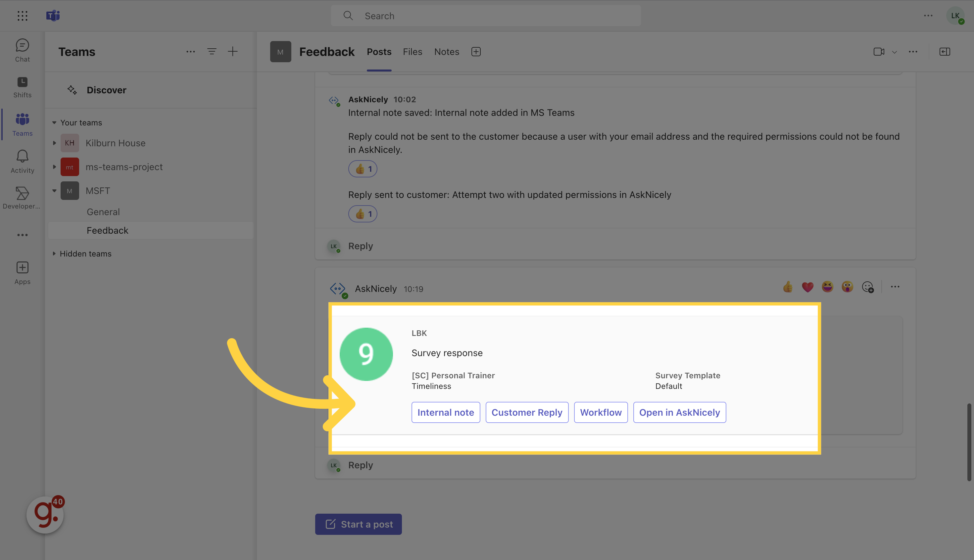This screenshot has width=974, height=560.
Task: Open meet now dropdown arrow
Action: 894,52
